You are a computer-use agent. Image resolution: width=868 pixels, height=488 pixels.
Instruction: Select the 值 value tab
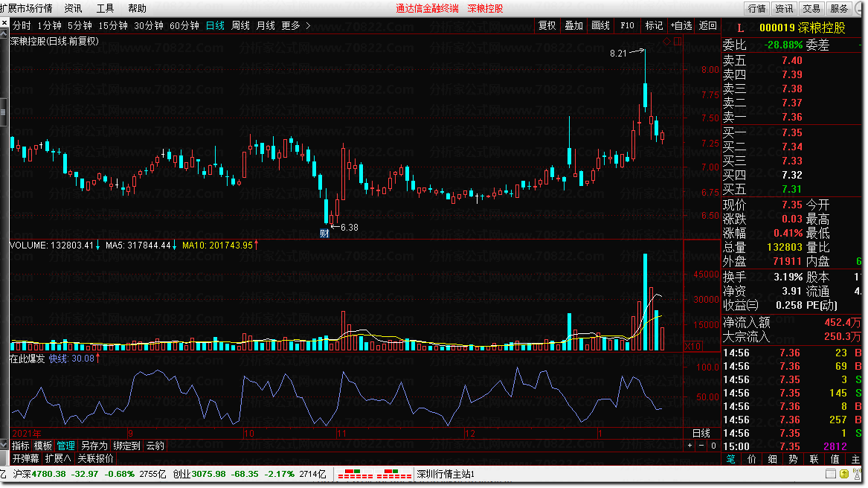point(835,459)
